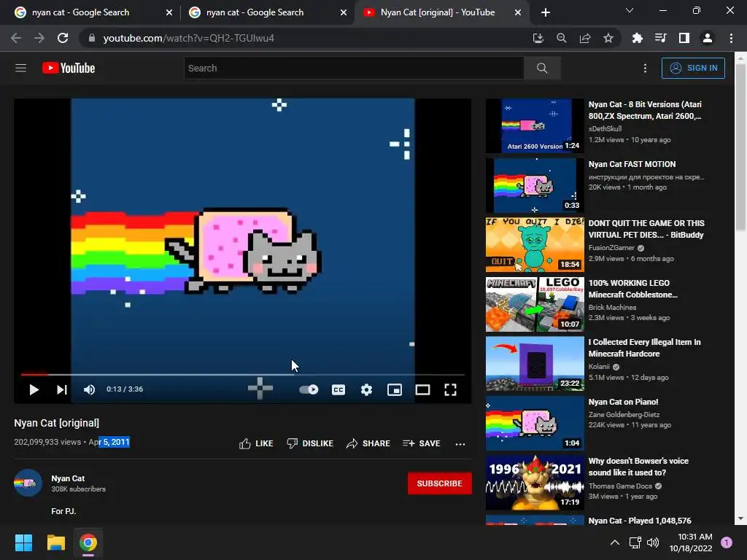This screenshot has height=560, width=747.
Task: Open the tab search chevron
Action: point(630,10)
